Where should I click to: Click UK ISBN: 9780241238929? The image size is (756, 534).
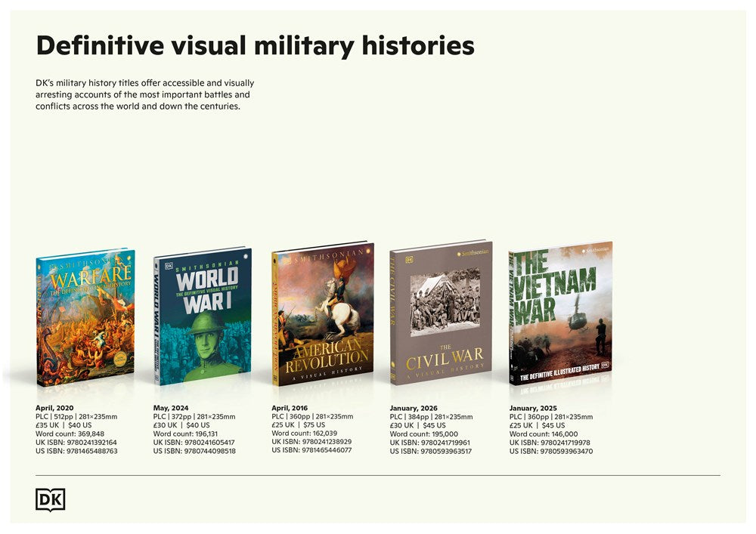click(x=311, y=441)
